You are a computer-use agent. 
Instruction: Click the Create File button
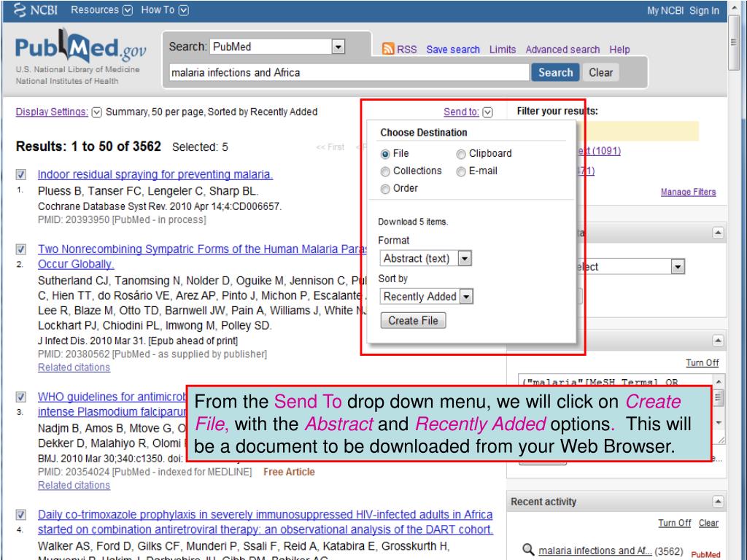click(413, 321)
